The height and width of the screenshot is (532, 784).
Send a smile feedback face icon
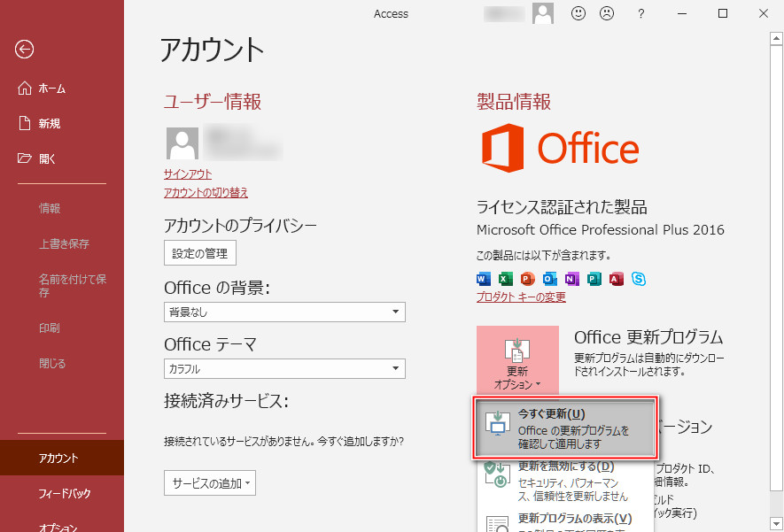tap(578, 13)
